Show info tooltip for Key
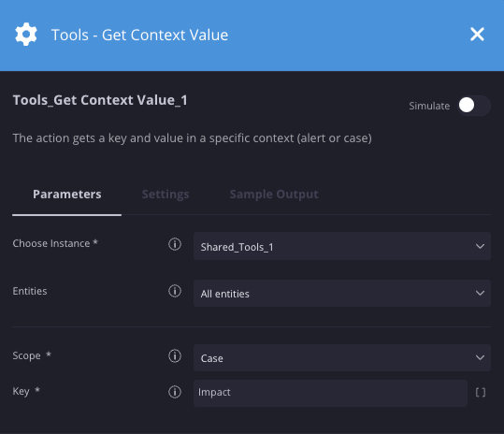Viewport: 504px width, 434px height. 175,392
